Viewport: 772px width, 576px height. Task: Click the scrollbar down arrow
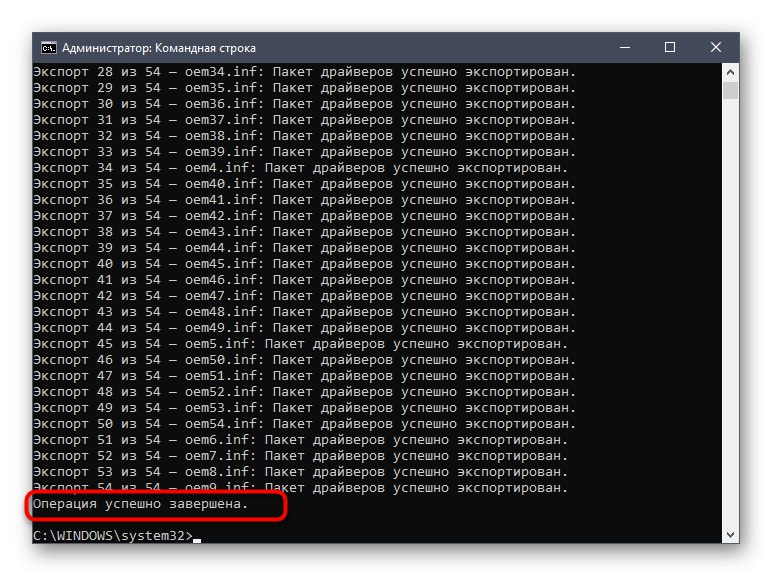[730, 535]
